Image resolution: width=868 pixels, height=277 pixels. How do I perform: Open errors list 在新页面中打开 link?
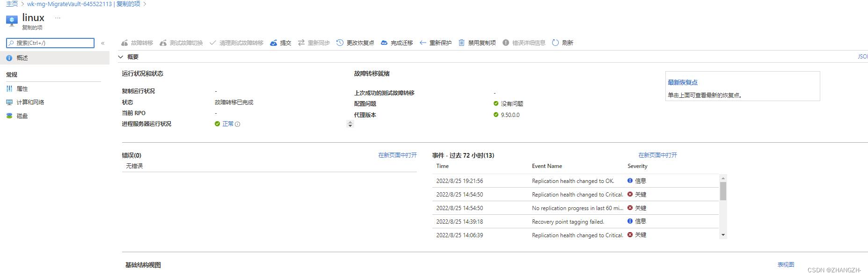[397, 155]
